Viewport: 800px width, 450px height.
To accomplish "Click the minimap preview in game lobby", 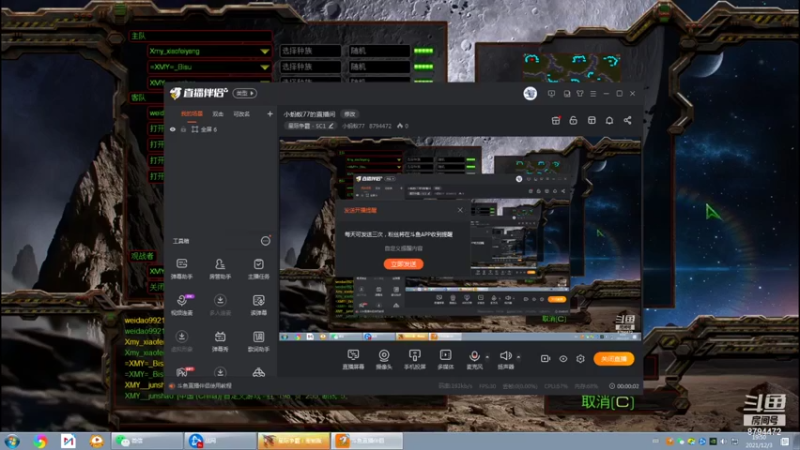I will tap(572, 68).
